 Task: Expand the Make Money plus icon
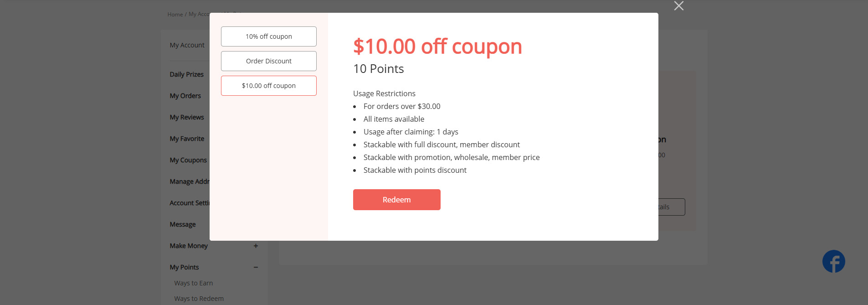click(256, 246)
